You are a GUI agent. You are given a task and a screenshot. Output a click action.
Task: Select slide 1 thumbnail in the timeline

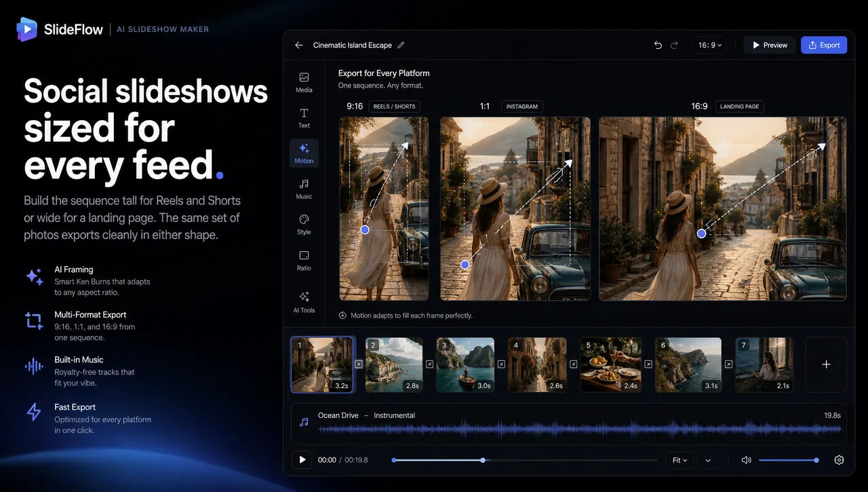coord(323,364)
